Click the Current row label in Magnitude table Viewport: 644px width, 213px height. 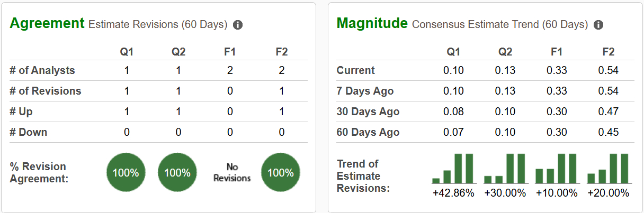coord(356,70)
